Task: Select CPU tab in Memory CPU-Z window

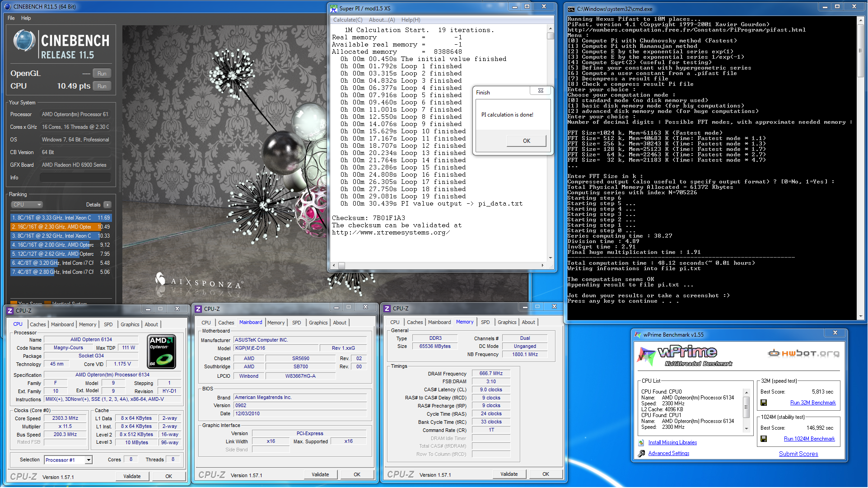Action: click(x=395, y=322)
